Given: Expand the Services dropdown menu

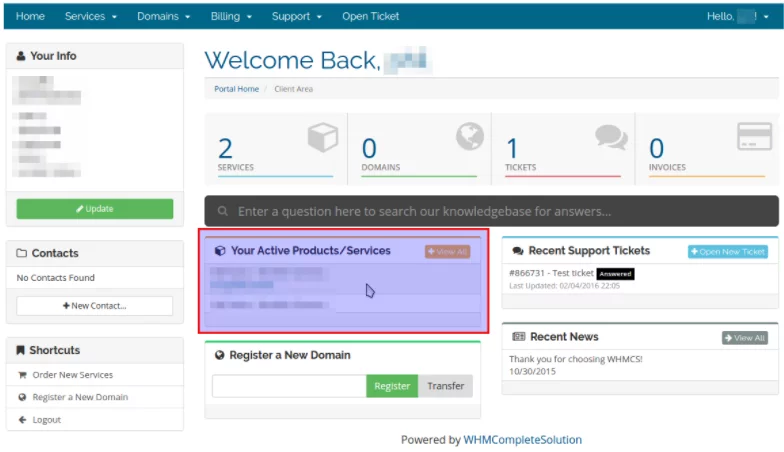Looking at the screenshot, I should [x=90, y=16].
